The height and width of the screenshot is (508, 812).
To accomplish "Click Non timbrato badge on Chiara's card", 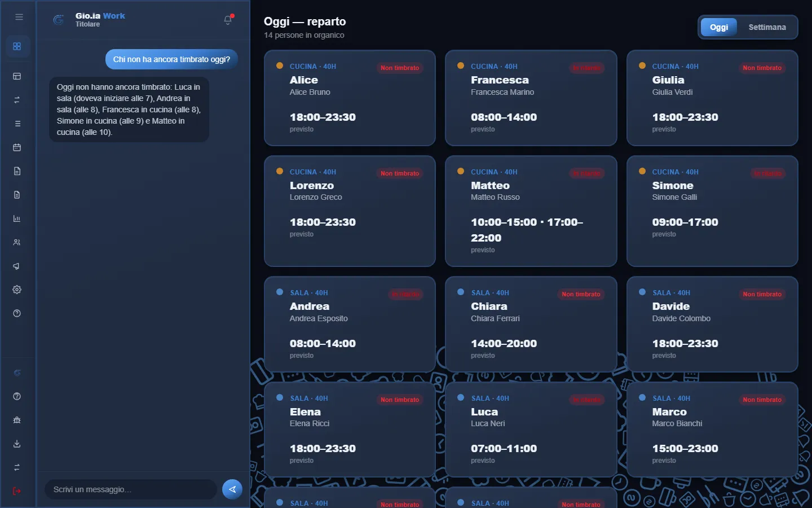I will coord(581,294).
